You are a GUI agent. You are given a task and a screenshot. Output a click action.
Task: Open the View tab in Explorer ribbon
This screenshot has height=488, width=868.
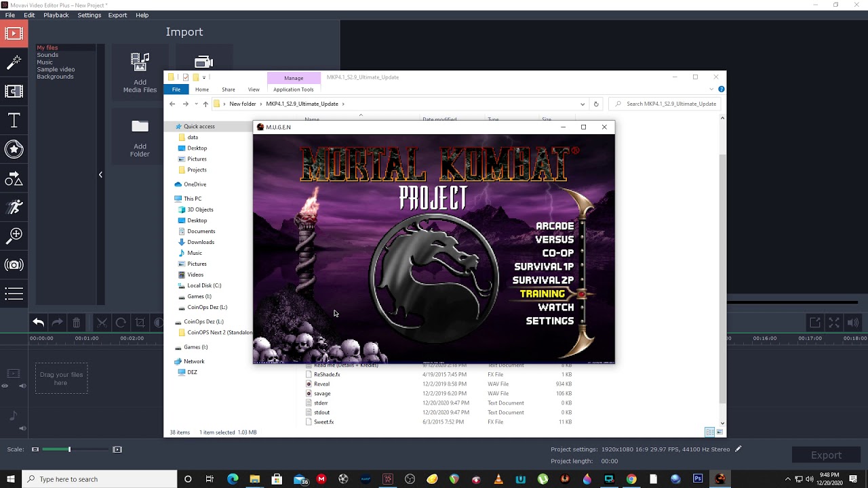(254, 89)
